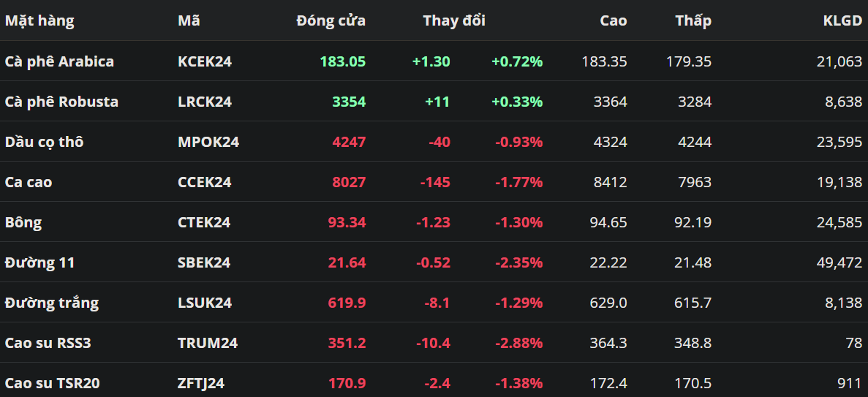Screen dimensions: 868x397
Task: Open the Dầu cọ thô row
Action: pos(44,142)
